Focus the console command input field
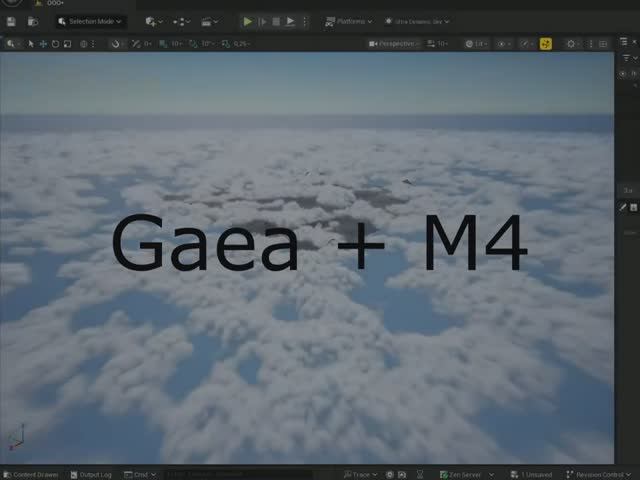640x480 pixels. [x=239, y=475]
